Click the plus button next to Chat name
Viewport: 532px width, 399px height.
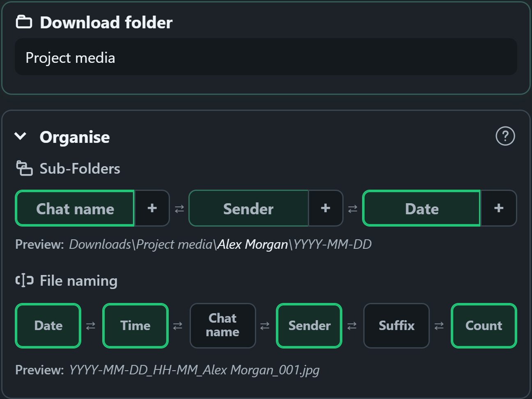[152, 208]
